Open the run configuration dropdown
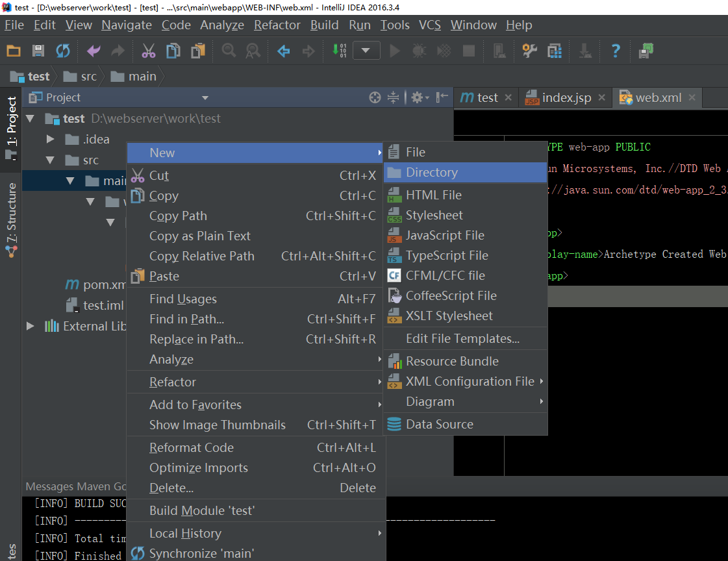 point(366,51)
